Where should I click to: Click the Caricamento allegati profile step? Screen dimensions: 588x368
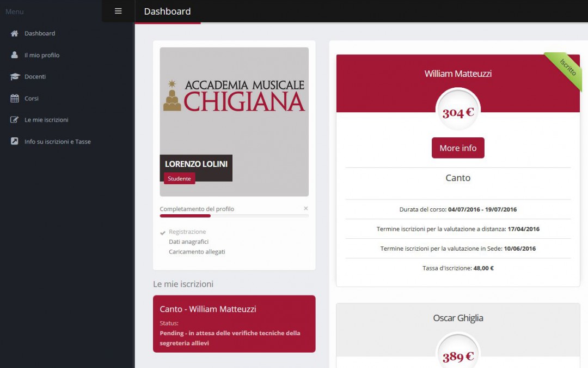point(197,252)
